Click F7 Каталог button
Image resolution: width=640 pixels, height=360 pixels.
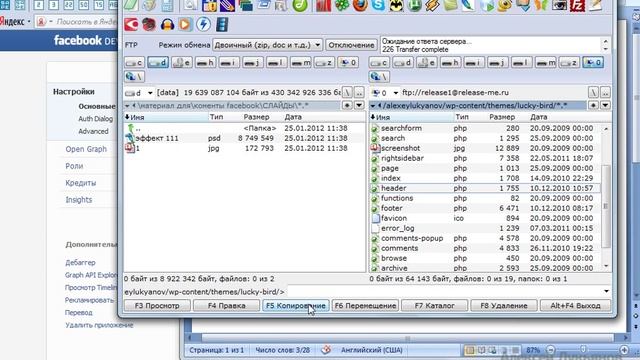[x=435, y=305]
